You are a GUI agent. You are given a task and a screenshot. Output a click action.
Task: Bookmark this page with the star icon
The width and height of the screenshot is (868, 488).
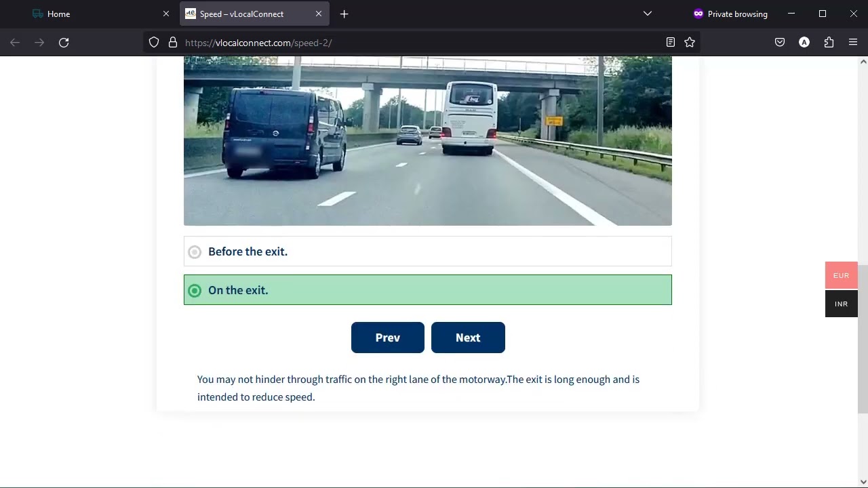pyautogui.click(x=690, y=43)
